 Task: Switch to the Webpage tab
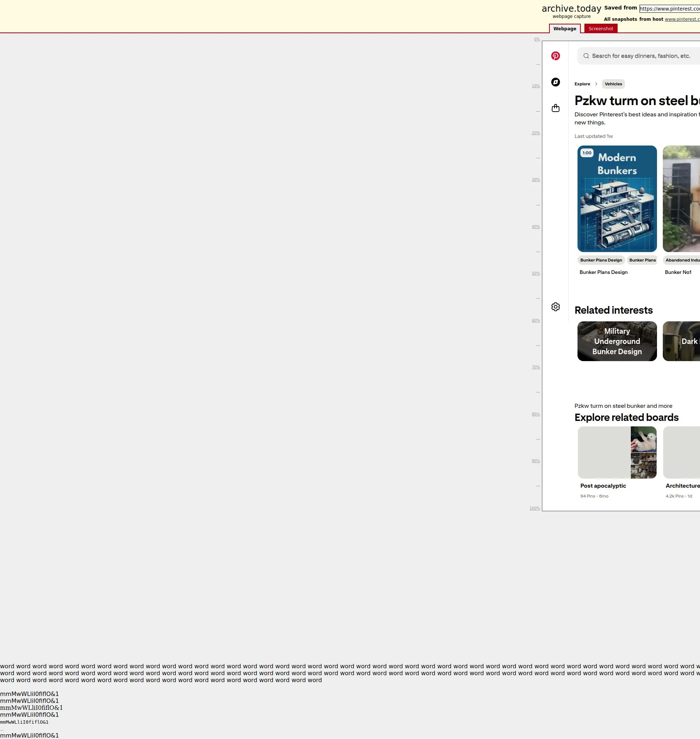click(564, 29)
